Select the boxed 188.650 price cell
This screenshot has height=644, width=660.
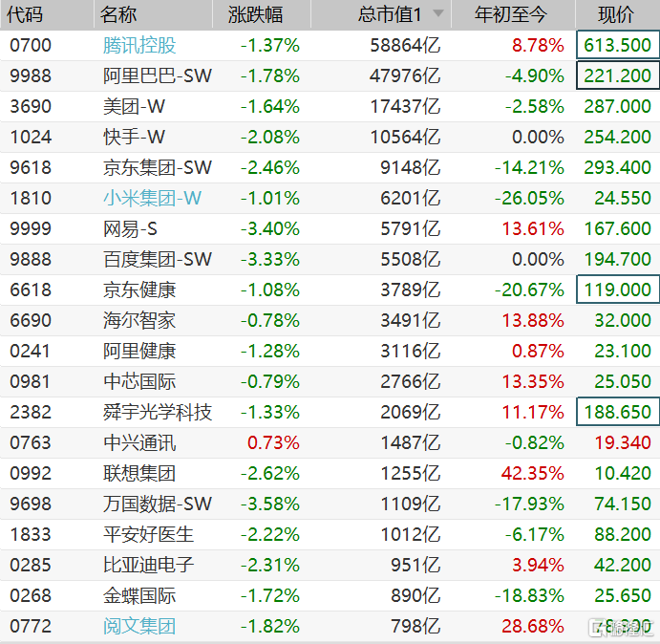click(x=617, y=412)
